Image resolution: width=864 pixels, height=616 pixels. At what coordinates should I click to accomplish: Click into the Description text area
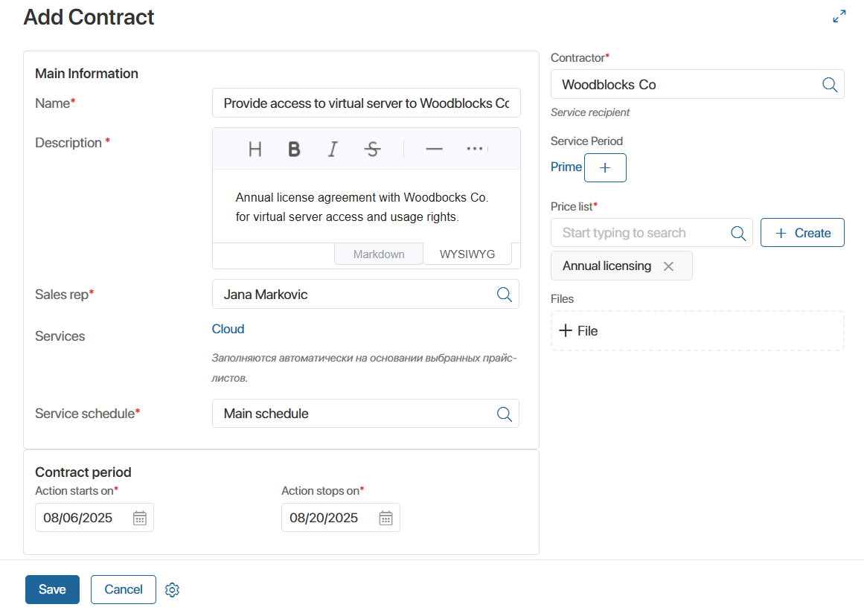366,207
